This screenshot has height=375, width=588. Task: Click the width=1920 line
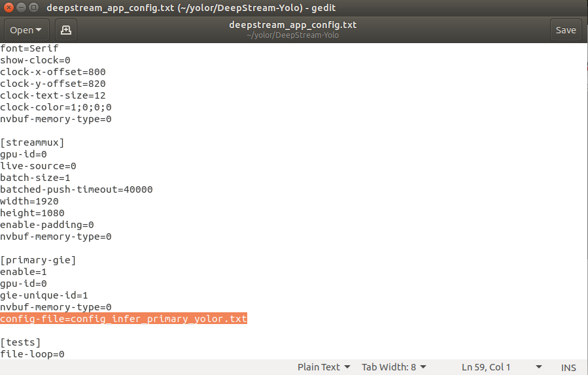click(x=29, y=201)
